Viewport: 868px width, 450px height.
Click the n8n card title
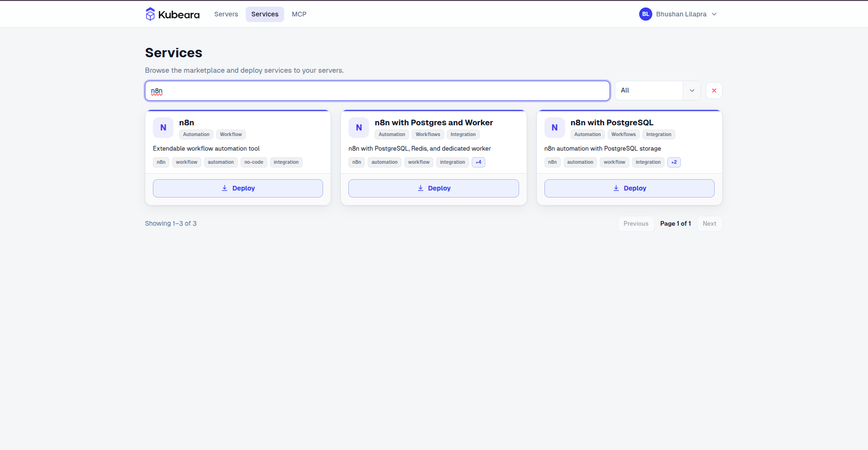[x=187, y=122]
